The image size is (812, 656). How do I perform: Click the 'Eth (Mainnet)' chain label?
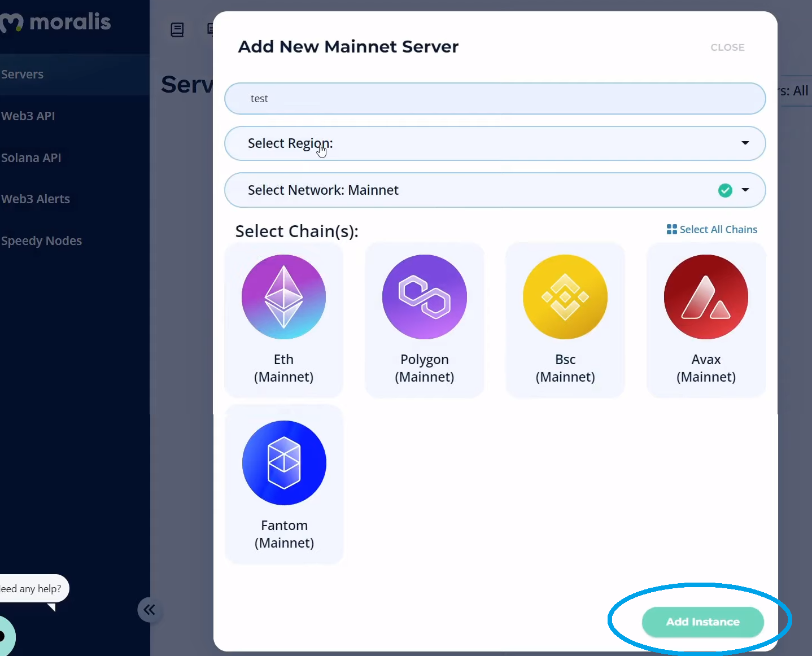(x=283, y=368)
